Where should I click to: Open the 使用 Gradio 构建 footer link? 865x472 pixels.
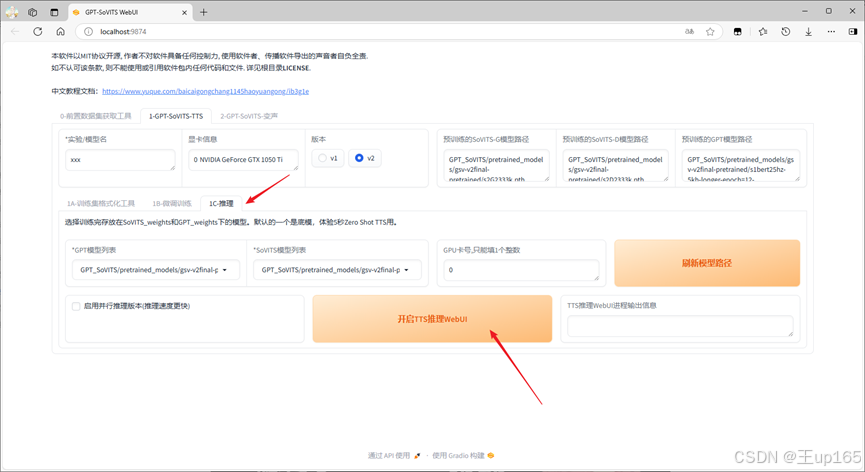pyautogui.click(x=463, y=455)
